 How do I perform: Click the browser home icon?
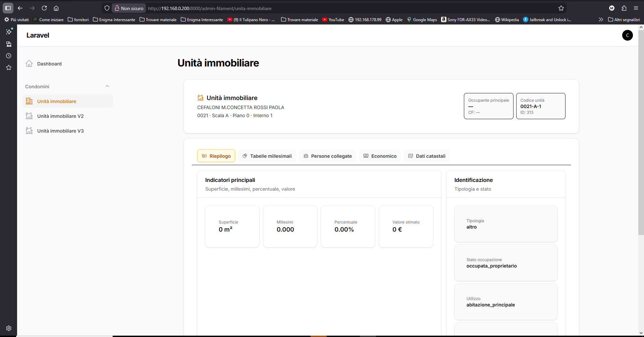tap(56, 8)
